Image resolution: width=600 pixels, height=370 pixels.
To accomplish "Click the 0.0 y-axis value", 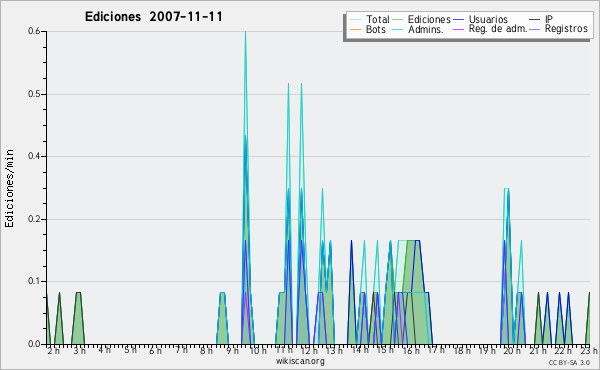I will pos(34,344).
